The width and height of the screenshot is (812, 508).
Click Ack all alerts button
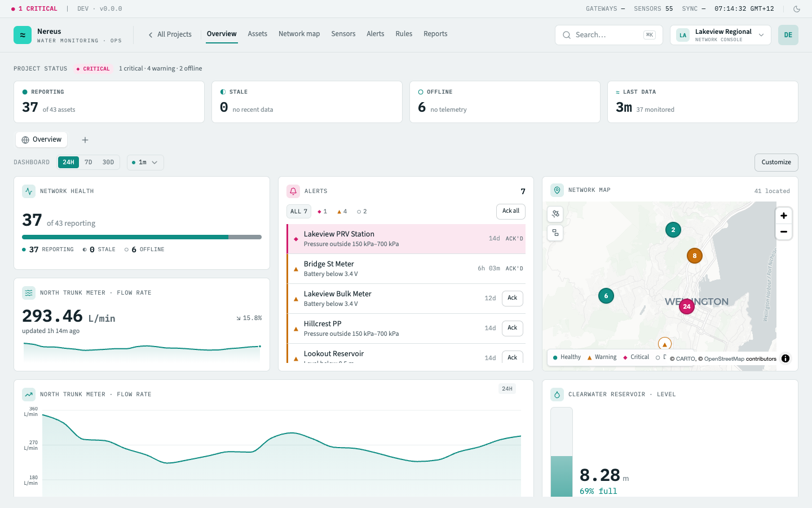pyautogui.click(x=511, y=212)
